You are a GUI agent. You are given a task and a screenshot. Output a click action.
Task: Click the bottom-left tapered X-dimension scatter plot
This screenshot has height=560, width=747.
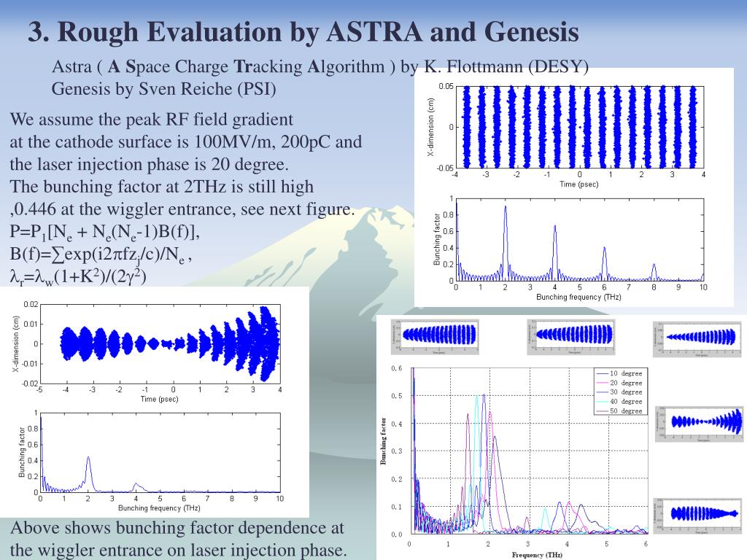tap(160, 344)
